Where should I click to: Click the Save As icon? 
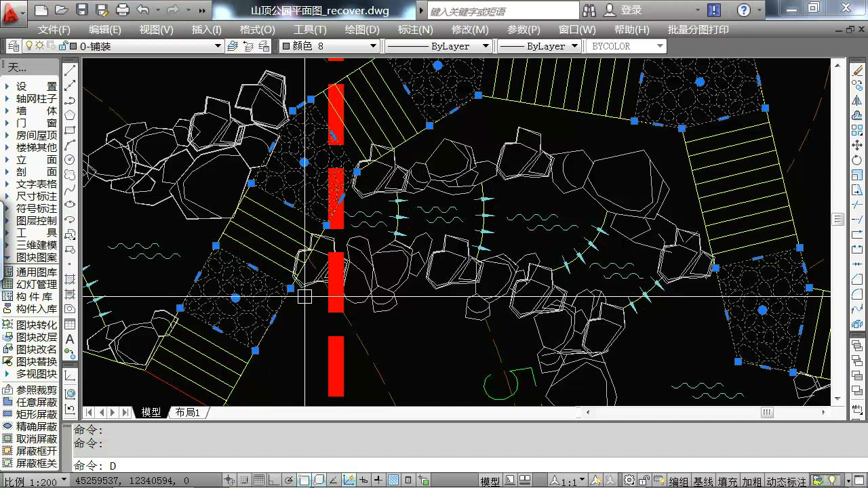pos(102,10)
